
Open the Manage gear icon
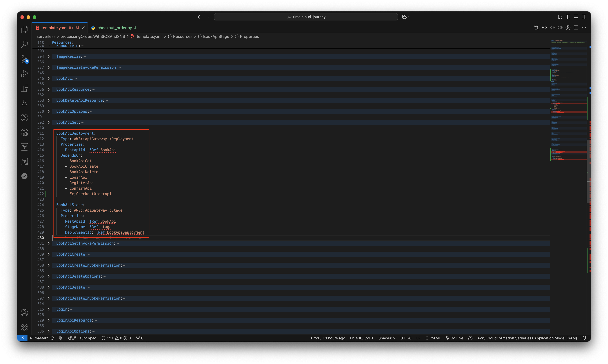point(24,327)
